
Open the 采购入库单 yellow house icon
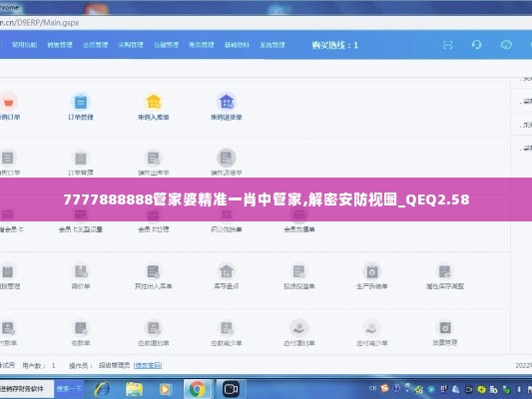(x=154, y=102)
